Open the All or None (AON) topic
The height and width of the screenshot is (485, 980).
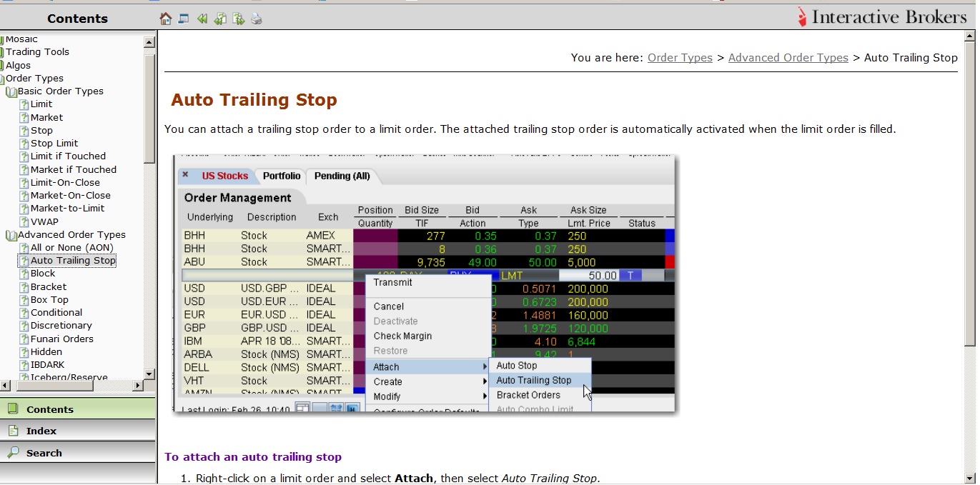tap(71, 248)
